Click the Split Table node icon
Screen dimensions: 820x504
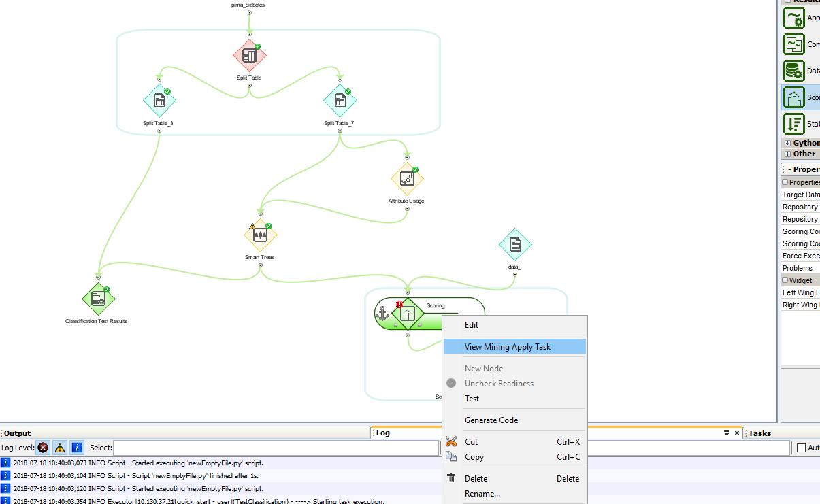tap(249, 56)
